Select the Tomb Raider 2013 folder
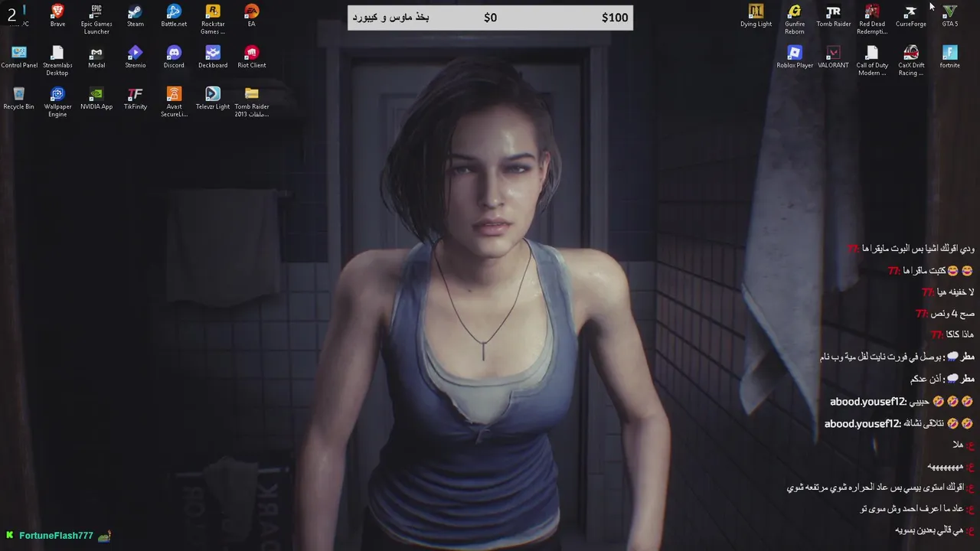This screenshot has height=551, width=980. coord(251,102)
